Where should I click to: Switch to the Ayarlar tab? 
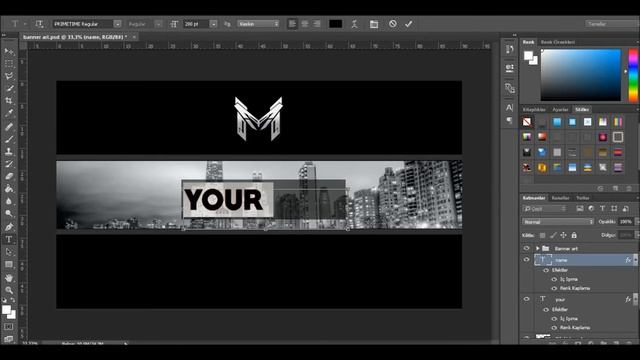pos(560,109)
